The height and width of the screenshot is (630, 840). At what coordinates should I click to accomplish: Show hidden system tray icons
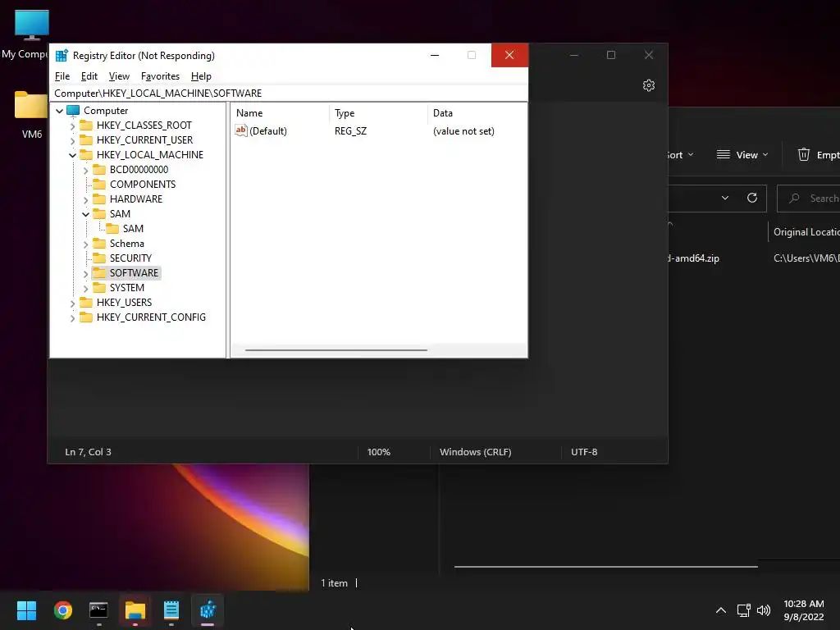[x=721, y=610]
